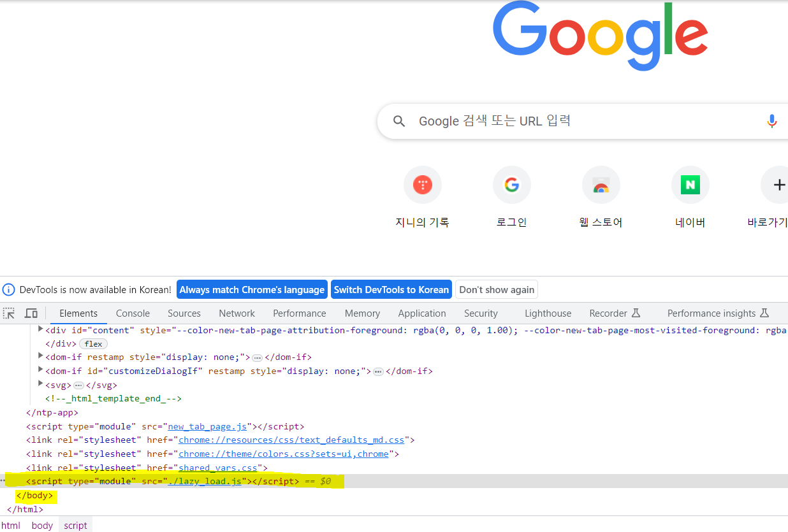Expand the div id="content" node arrow
The width and height of the screenshot is (788, 532).
(41, 329)
